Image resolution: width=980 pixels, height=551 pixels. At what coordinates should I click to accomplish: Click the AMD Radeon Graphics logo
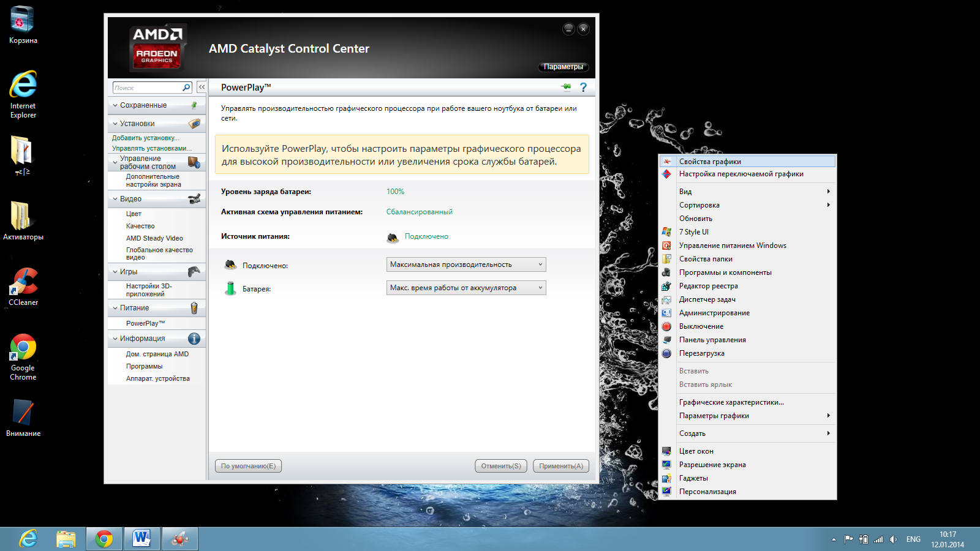click(x=157, y=48)
